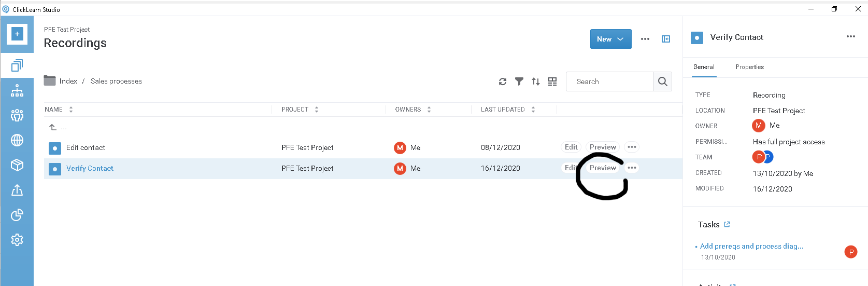Viewport: 868px width, 286px height.
Task: Go up one folder level arrow
Action: [53, 127]
